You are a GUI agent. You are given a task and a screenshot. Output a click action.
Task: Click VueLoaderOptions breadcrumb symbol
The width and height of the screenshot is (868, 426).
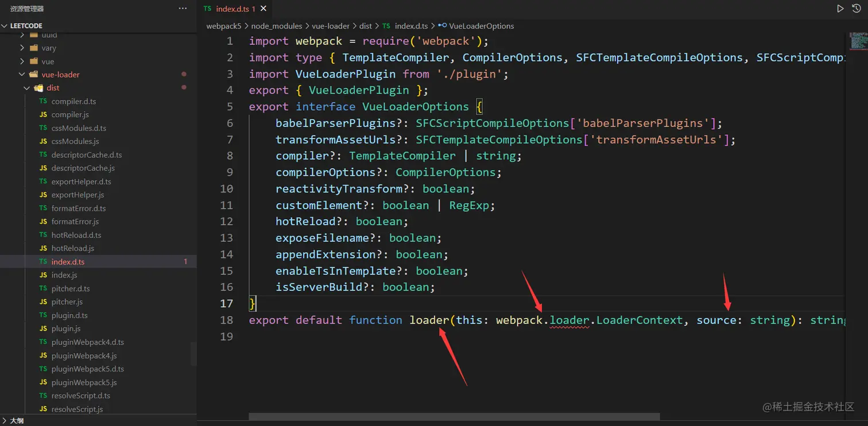pyautogui.click(x=481, y=26)
